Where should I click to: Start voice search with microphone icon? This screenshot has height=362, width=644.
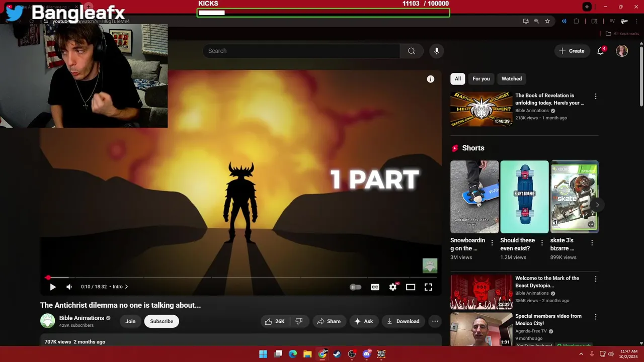437,51
